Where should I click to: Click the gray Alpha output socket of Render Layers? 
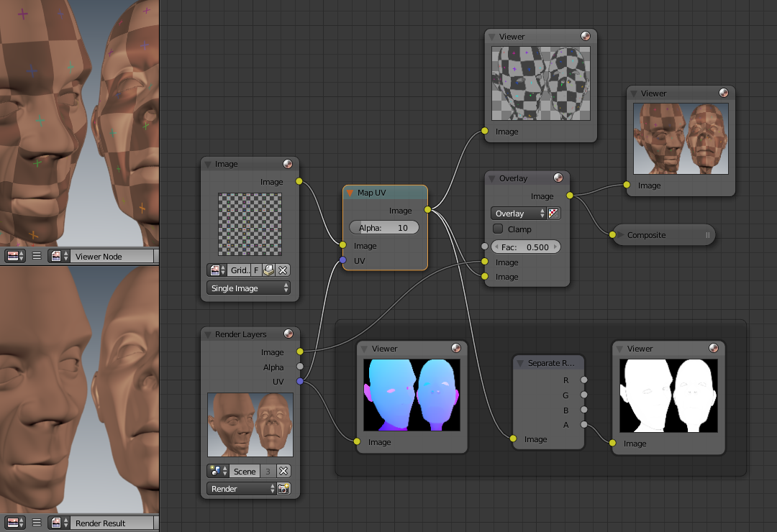pyautogui.click(x=300, y=367)
